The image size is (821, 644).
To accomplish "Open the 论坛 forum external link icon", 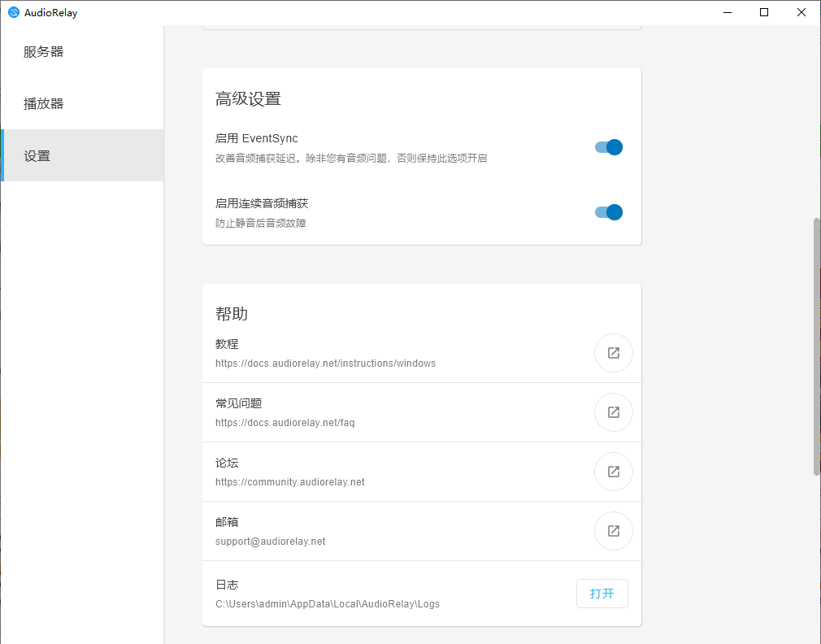I will [613, 472].
